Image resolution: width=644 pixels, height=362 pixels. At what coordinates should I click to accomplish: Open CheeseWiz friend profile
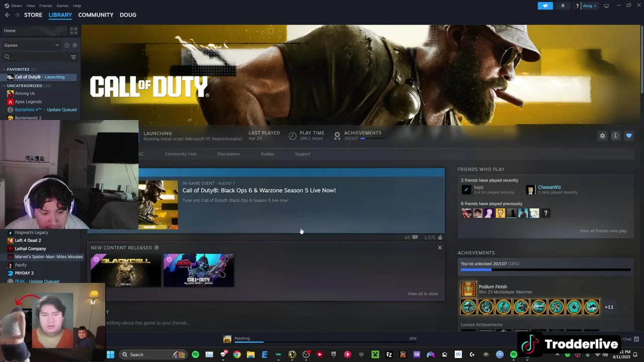tap(549, 187)
